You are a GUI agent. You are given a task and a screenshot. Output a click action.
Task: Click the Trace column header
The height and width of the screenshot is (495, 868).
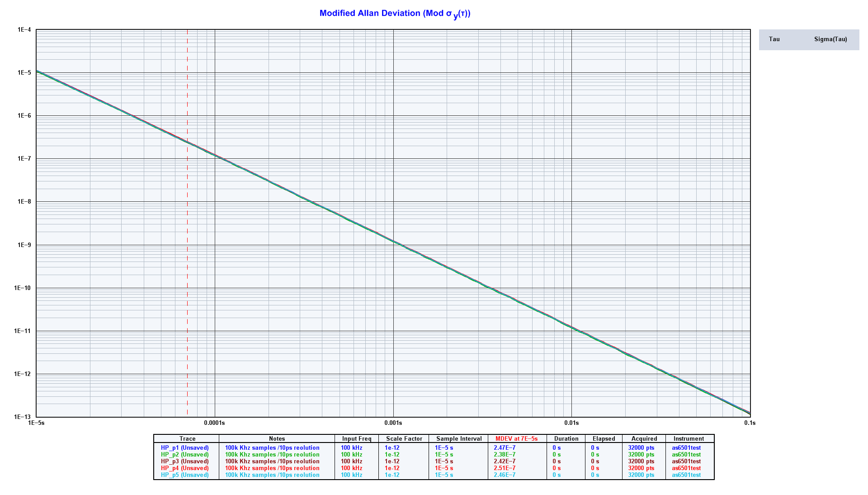tap(187, 439)
